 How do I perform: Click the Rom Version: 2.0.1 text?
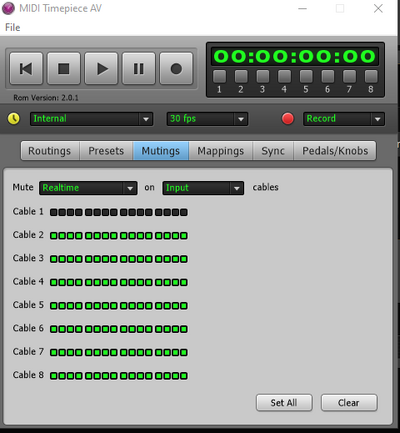pos(46,98)
